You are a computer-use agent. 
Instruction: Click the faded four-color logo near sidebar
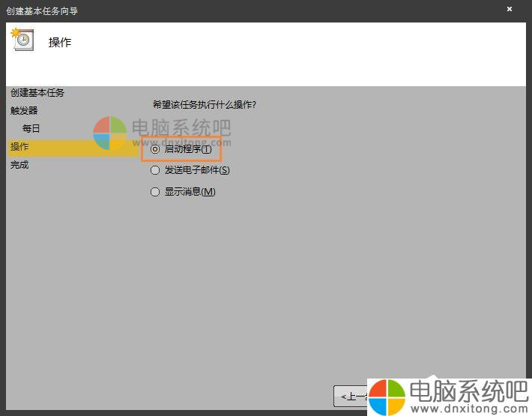click(110, 134)
